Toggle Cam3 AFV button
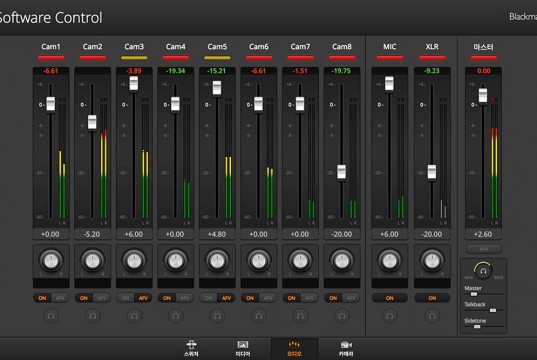This screenshot has width=537, height=360. 143,298
